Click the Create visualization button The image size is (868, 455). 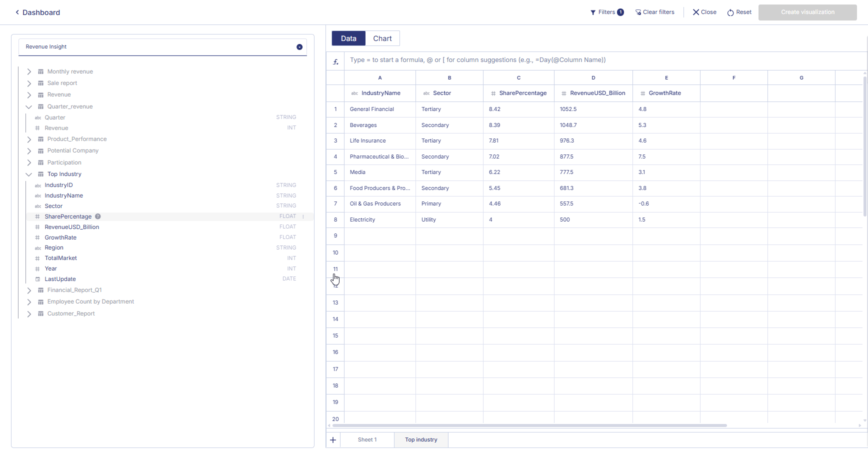807,12
